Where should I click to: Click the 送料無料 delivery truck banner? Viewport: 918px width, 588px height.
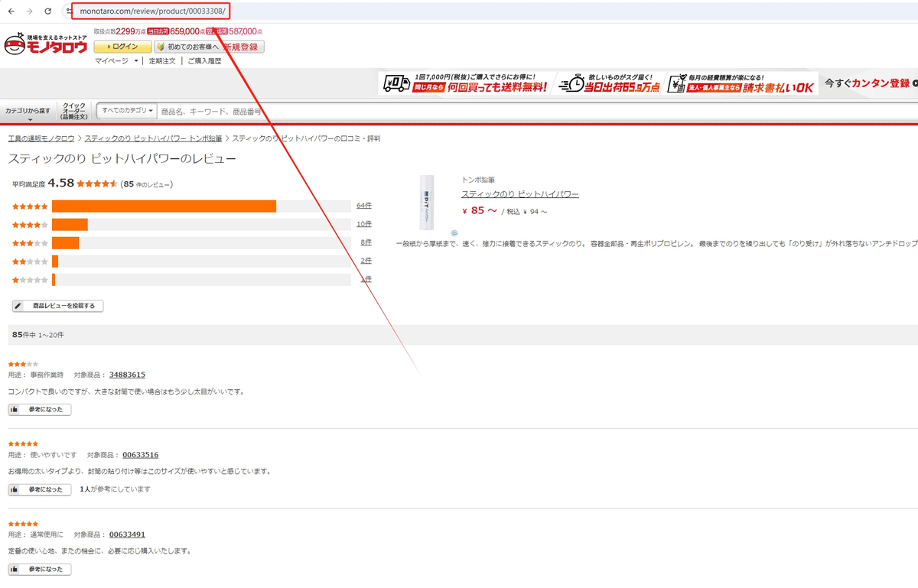tap(465, 83)
